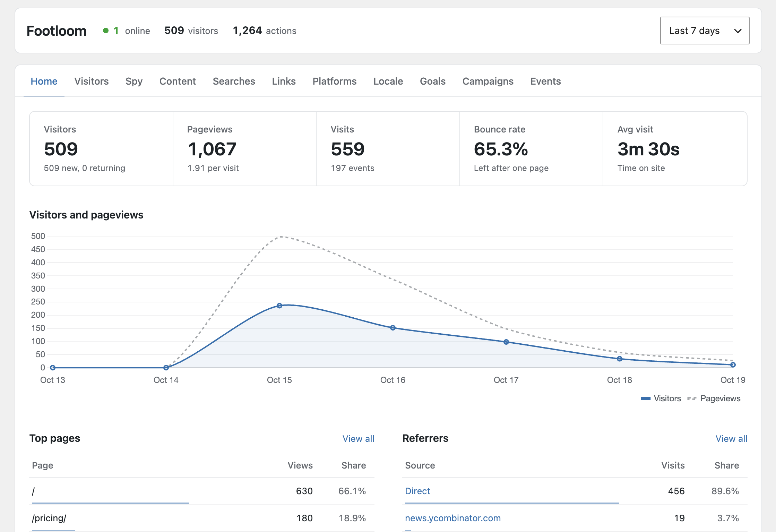
Task: Open the Spy tab
Action: tap(134, 81)
